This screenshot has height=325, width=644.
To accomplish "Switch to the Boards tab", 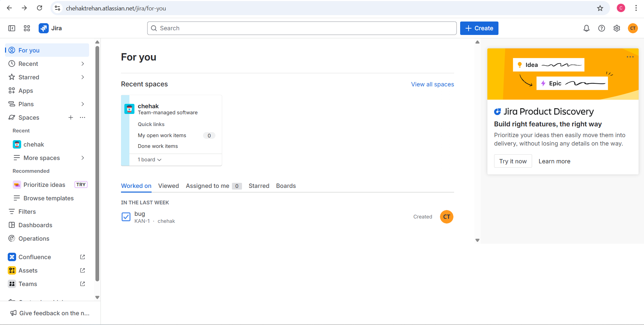I will tap(286, 186).
